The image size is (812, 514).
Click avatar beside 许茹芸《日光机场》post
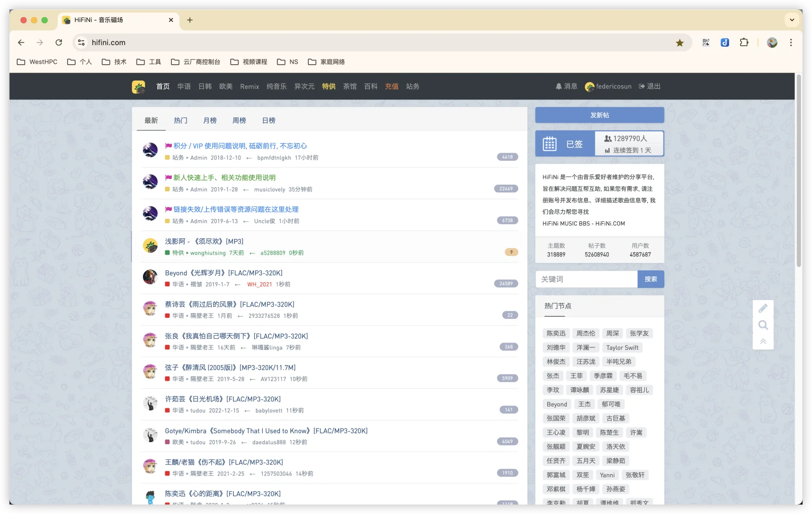[x=150, y=403]
